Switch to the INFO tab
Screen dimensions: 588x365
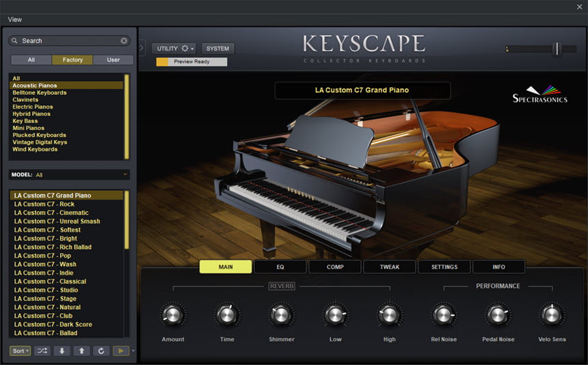pos(498,267)
